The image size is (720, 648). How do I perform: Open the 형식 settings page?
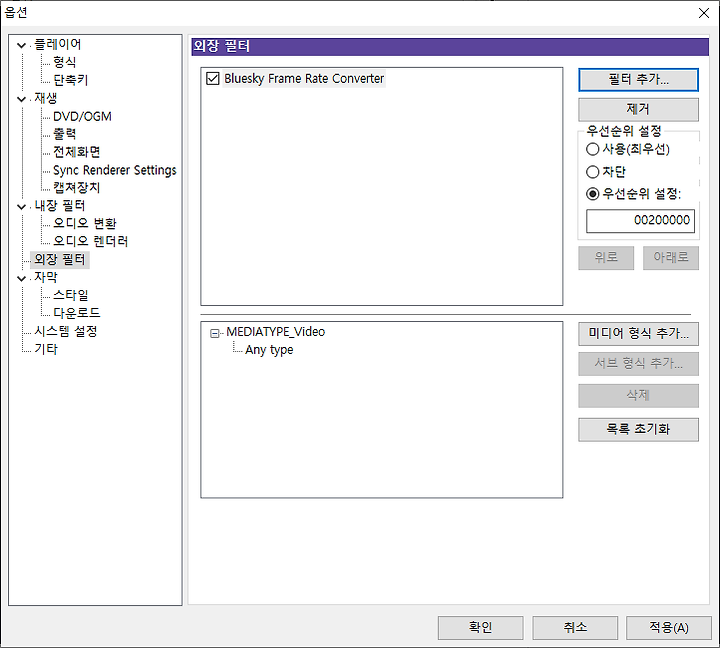[x=64, y=62]
